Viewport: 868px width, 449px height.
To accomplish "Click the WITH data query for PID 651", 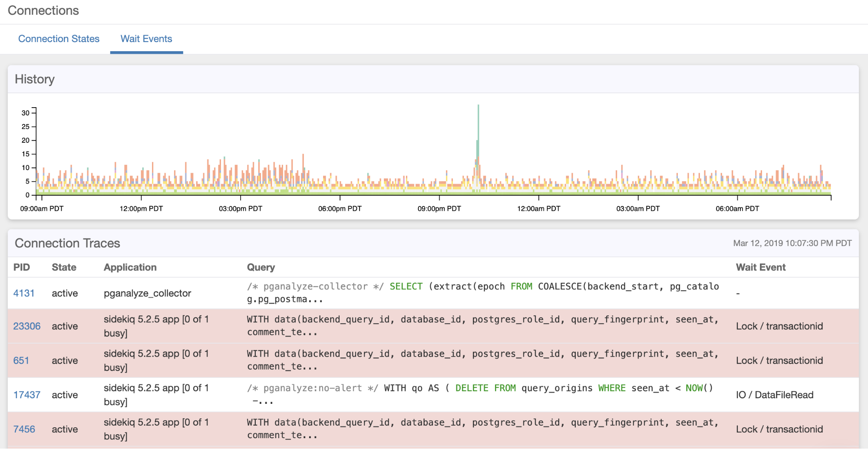I will tap(483, 360).
